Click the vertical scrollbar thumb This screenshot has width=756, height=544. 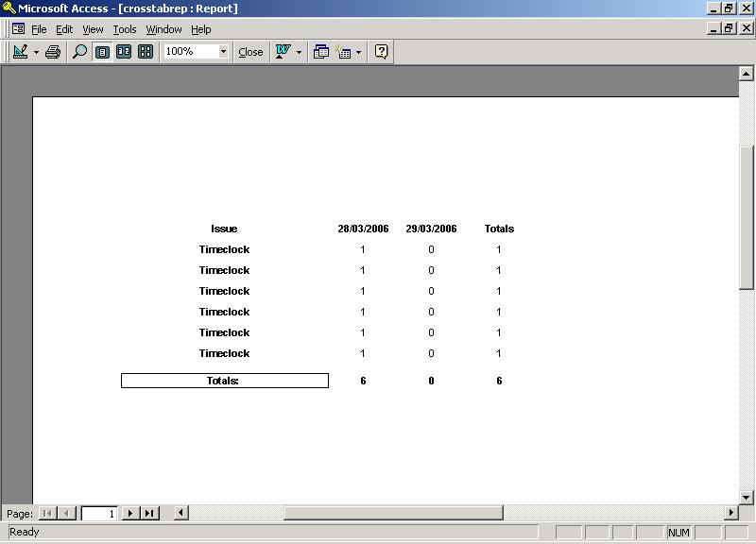coord(746,217)
